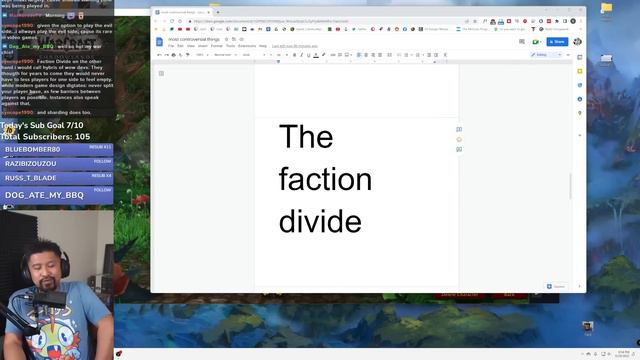
Task: Set right alignment
Action: click(373, 55)
